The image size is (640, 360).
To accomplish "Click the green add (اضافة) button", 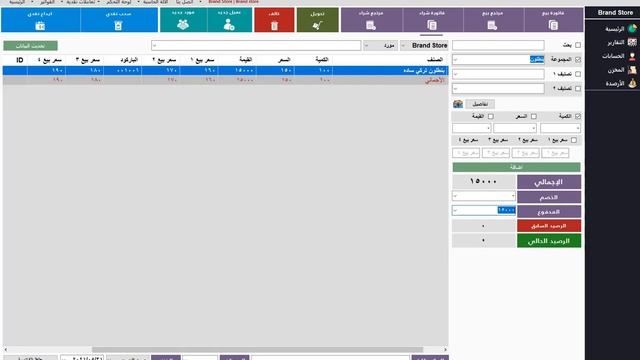I will (516, 167).
